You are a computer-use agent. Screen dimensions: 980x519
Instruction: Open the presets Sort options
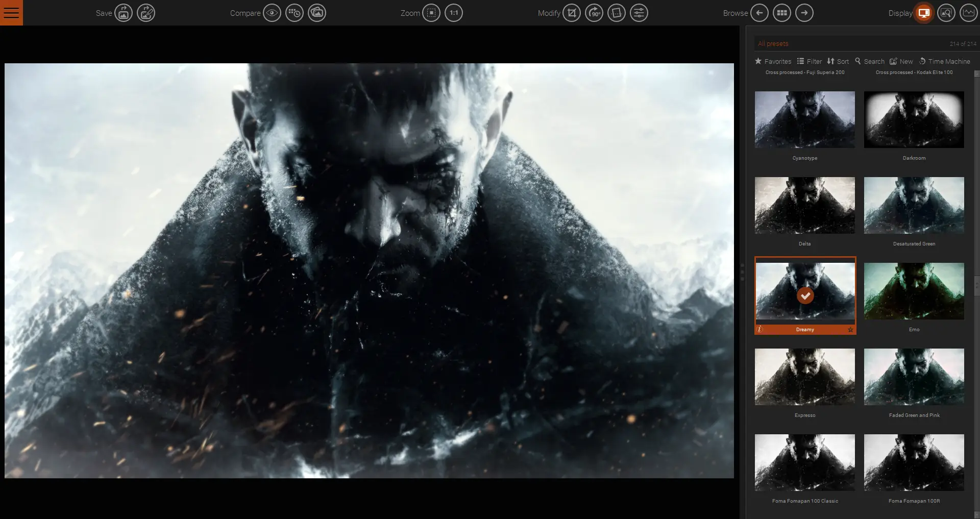pyautogui.click(x=838, y=61)
